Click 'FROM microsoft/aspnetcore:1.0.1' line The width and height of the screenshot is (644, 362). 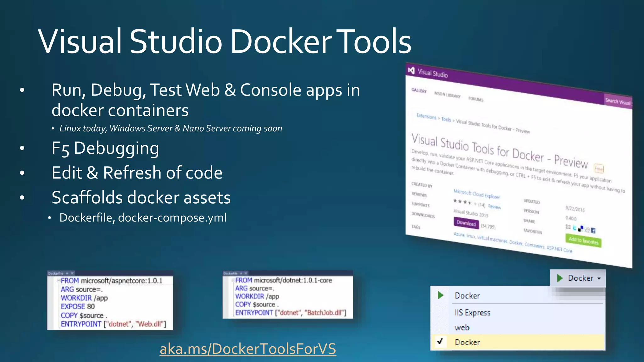[x=112, y=281]
